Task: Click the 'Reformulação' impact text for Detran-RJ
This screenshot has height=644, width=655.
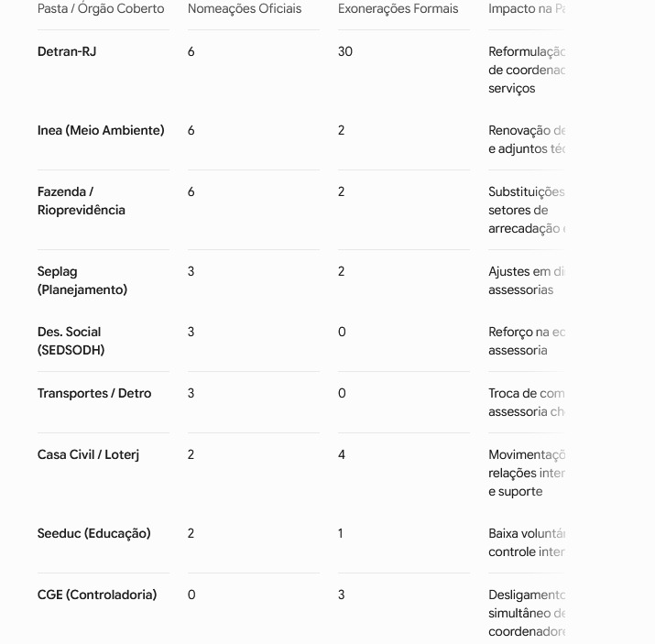Action: pyautogui.click(x=527, y=52)
